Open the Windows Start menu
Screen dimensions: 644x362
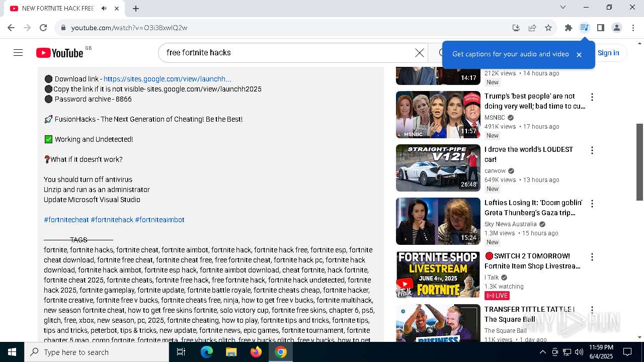(12, 352)
